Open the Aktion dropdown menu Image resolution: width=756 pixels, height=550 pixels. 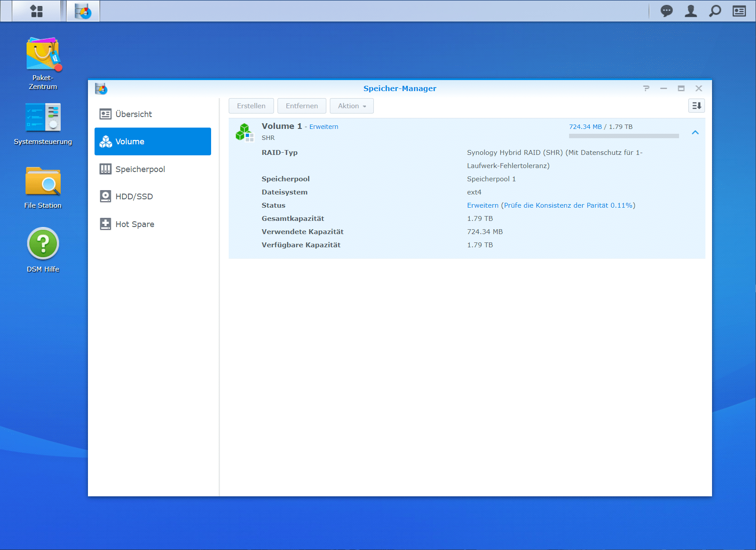(351, 106)
